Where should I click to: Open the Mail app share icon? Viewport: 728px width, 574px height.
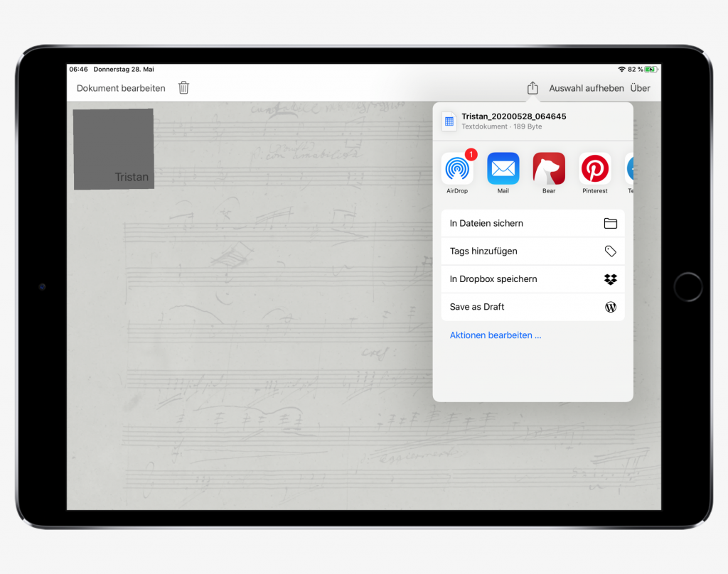[x=503, y=169]
